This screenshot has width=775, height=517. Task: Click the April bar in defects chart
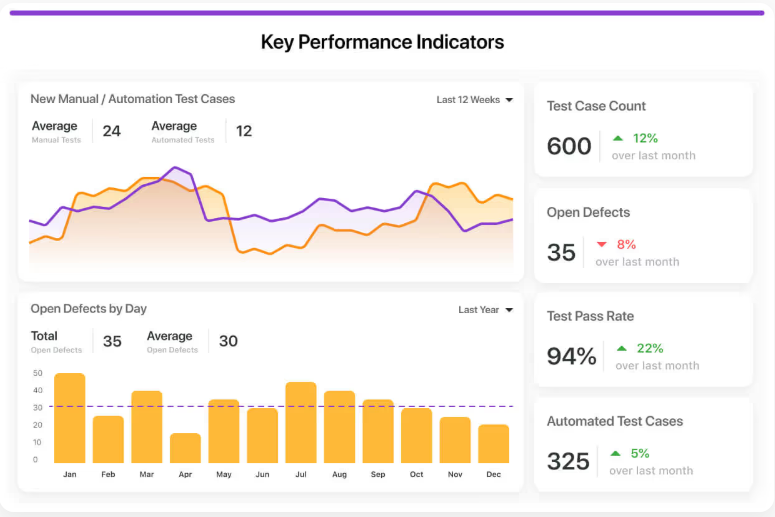click(x=185, y=448)
